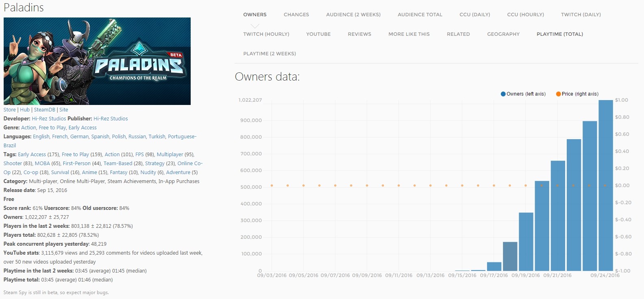Open the Early Access tag link
Image resolution: width=644 pixels, height=299 pixels.
pyautogui.click(x=32, y=155)
